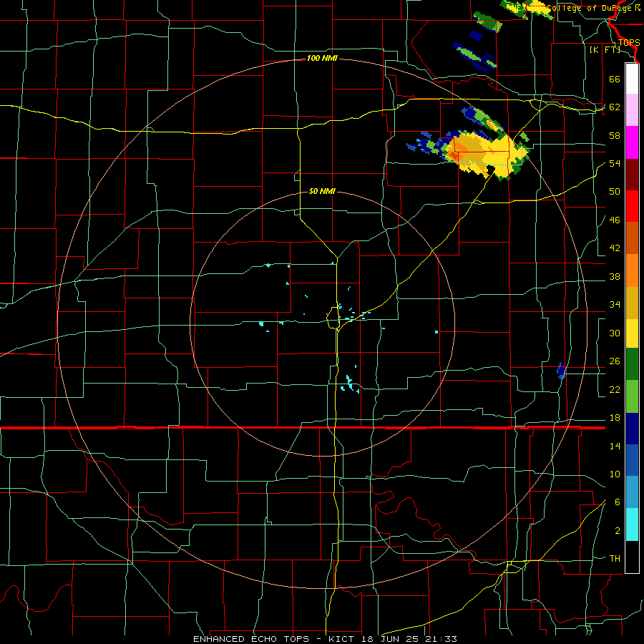Click the '18' legend value
Viewport: 644px width, 644px height.
(615, 418)
